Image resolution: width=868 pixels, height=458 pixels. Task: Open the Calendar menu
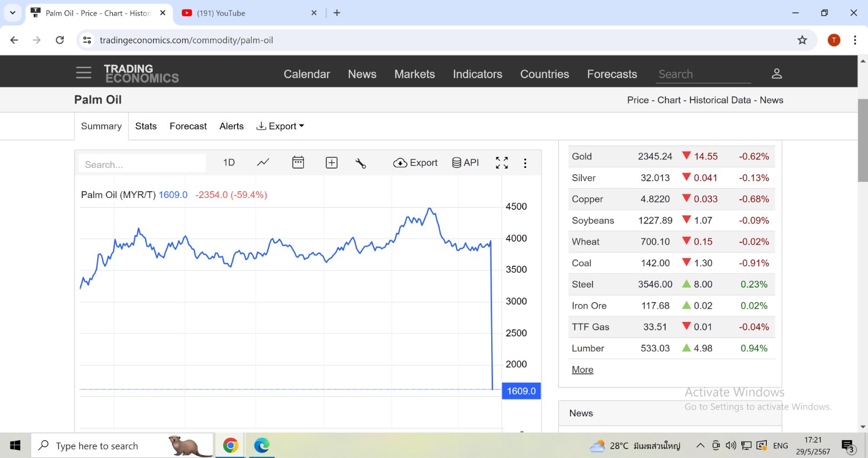[307, 74]
